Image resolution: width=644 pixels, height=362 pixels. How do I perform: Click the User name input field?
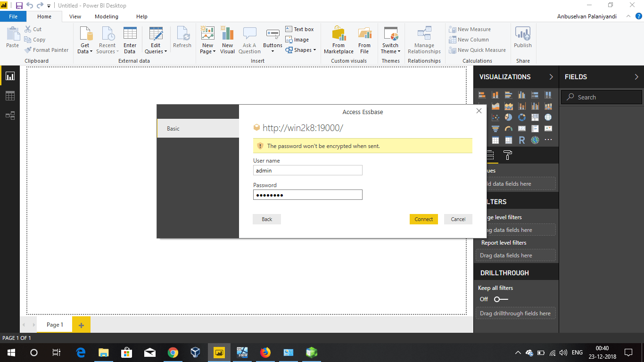(307, 170)
